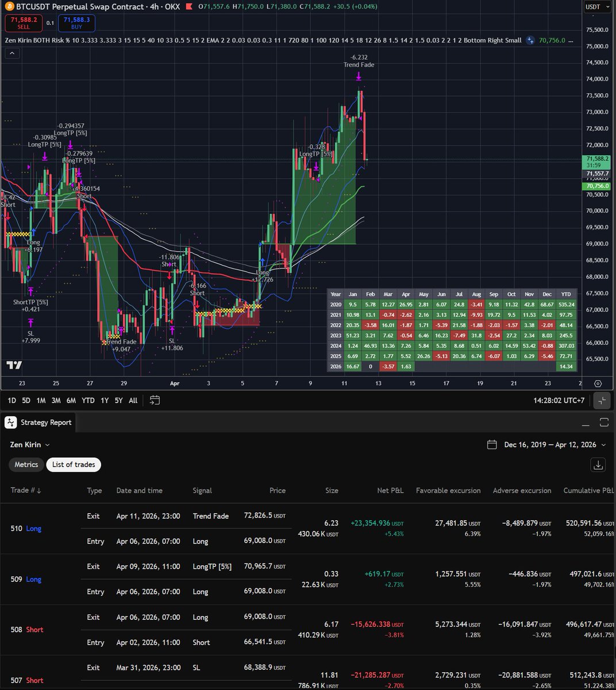Open the USDT currency dropdown
The height and width of the screenshot is (690, 616).
(x=597, y=7)
